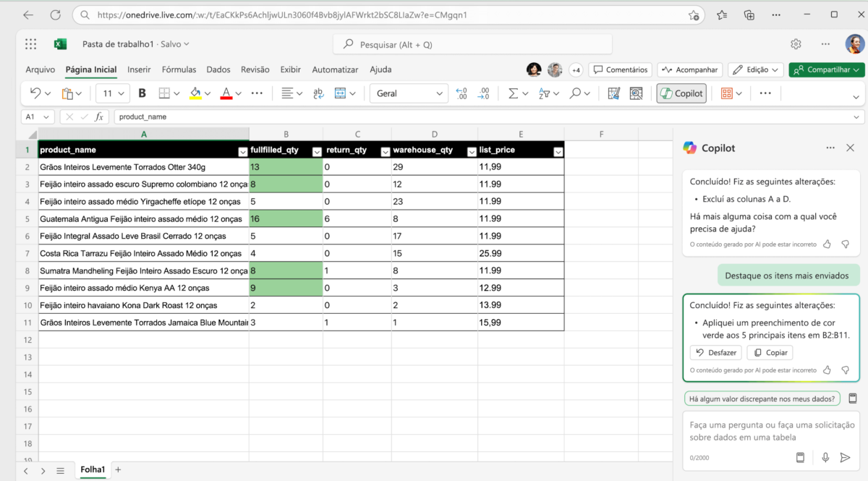Send message with the Copilot send icon

845,457
